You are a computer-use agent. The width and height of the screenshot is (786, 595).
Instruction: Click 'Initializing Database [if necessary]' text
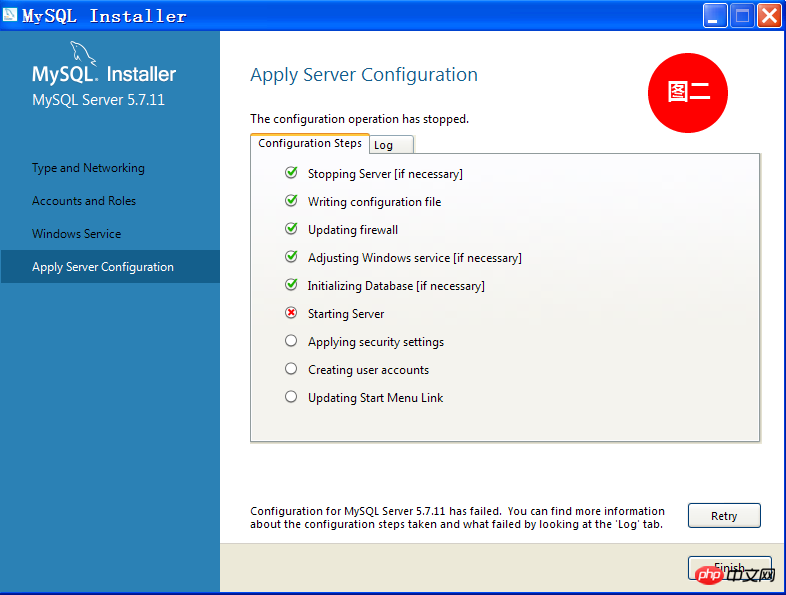(396, 286)
